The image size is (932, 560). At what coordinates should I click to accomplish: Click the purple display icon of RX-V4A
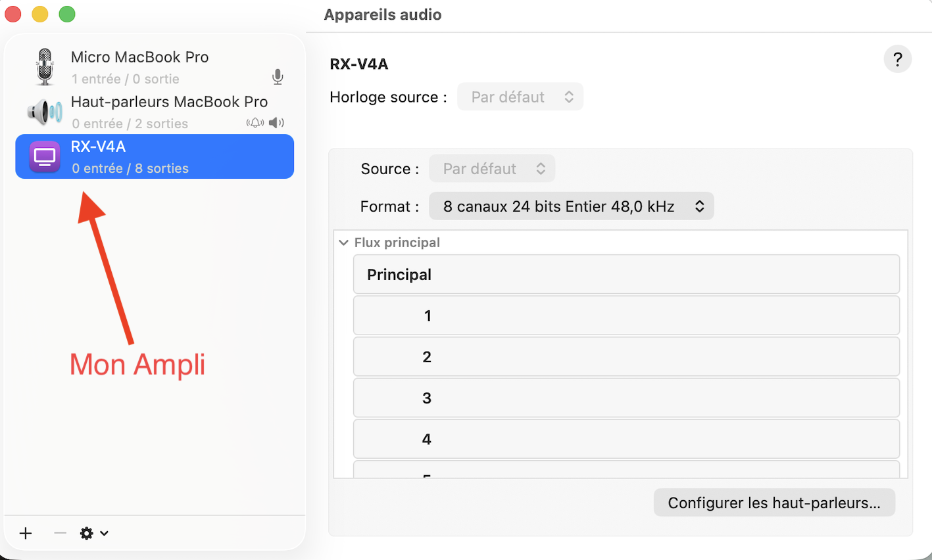tap(45, 157)
